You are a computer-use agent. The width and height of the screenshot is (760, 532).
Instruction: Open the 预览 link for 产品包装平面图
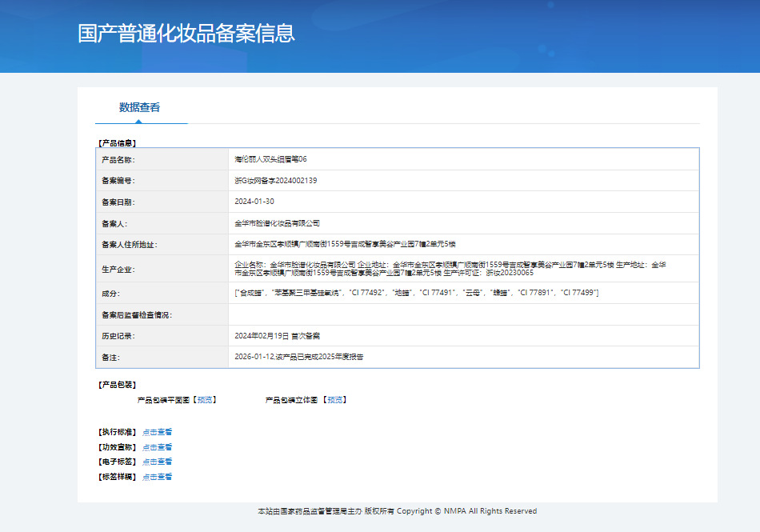tap(205, 400)
